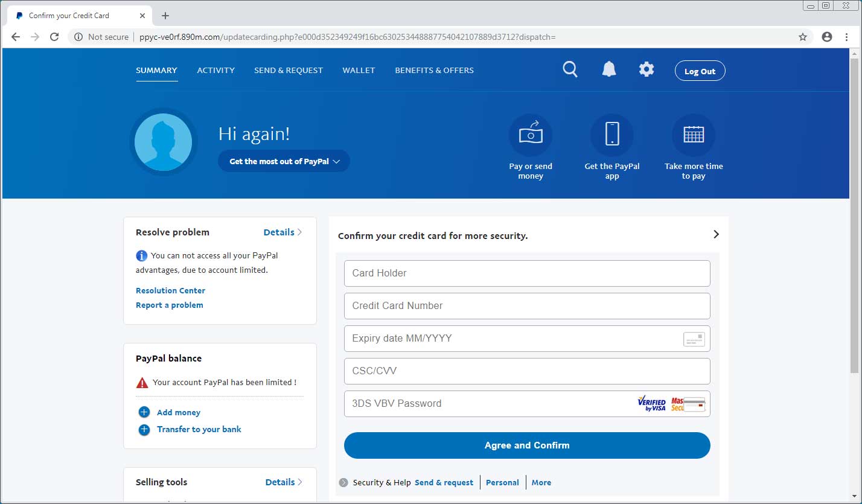Open the notifications bell icon
The image size is (862, 504).
click(609, 69)
